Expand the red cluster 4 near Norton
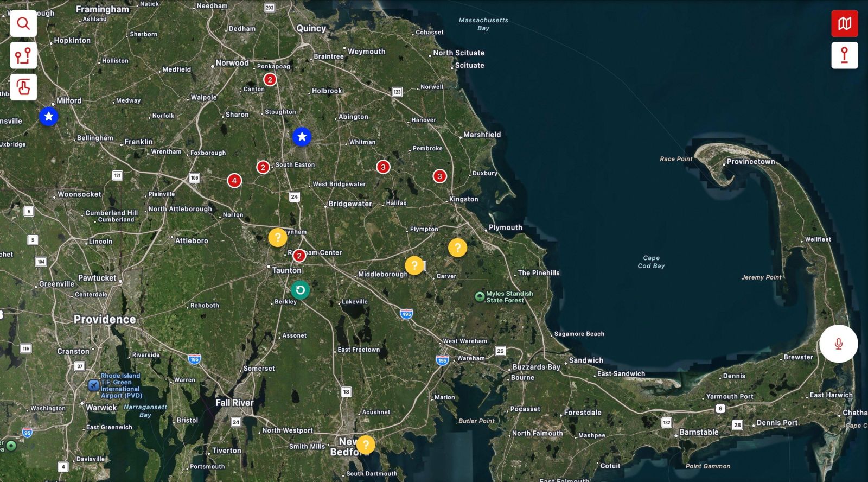Image resolution: width=868 pixels, height=482 pixels. pyautogui.click(x=234, y=180)
